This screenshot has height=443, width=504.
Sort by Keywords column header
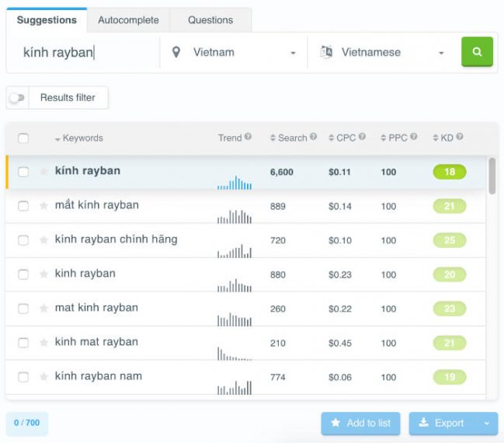click(79, 138)
